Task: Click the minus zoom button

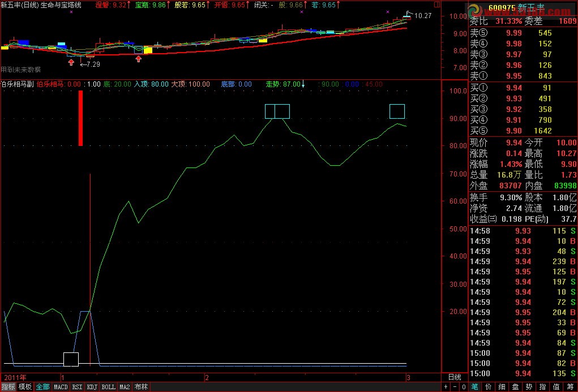Action: (455, 387)
